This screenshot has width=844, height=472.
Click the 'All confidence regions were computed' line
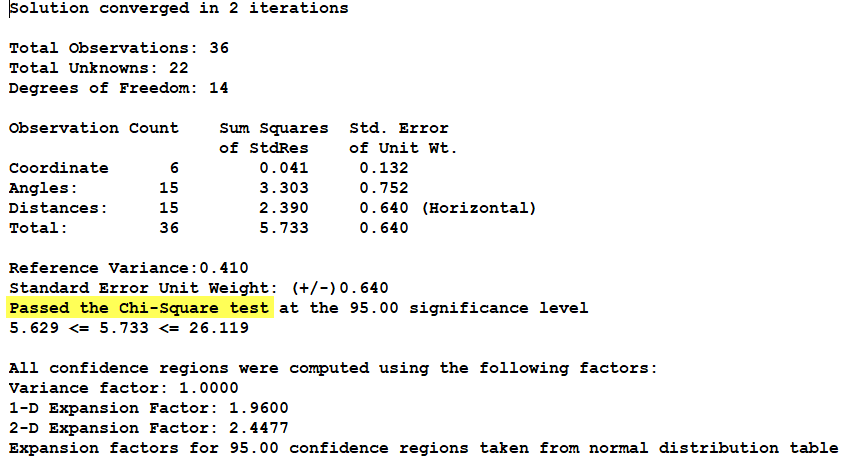[333, 368]
